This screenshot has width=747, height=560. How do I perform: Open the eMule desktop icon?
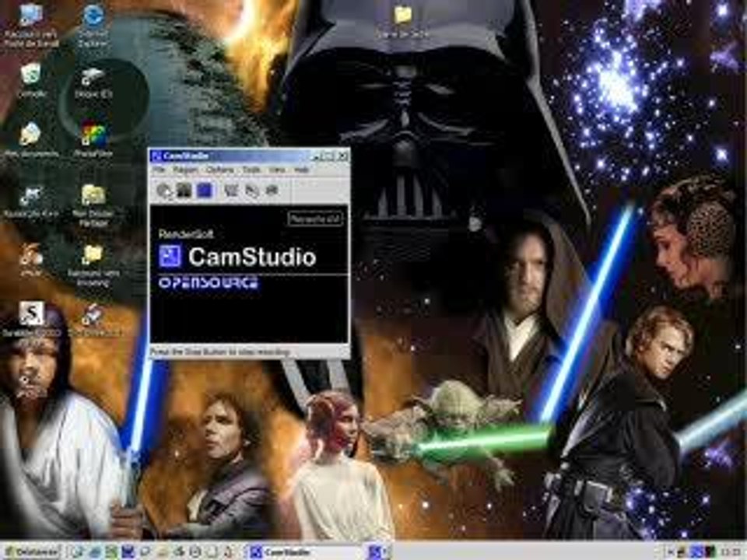pyautogui.click(x=31, y=260)
